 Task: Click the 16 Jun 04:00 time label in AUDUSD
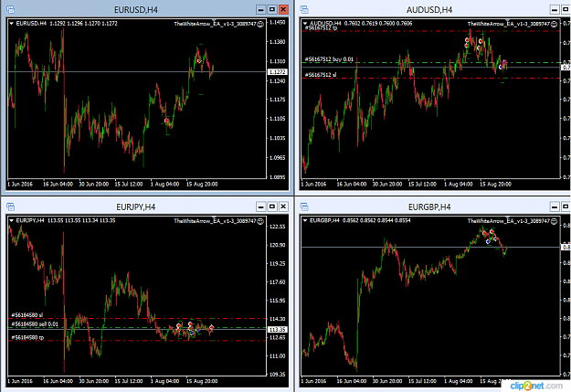[x=352, y=184]
